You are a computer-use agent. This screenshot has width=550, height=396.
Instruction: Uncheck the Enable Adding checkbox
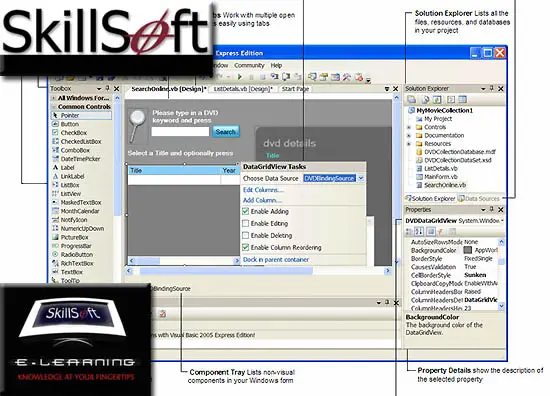246,212
